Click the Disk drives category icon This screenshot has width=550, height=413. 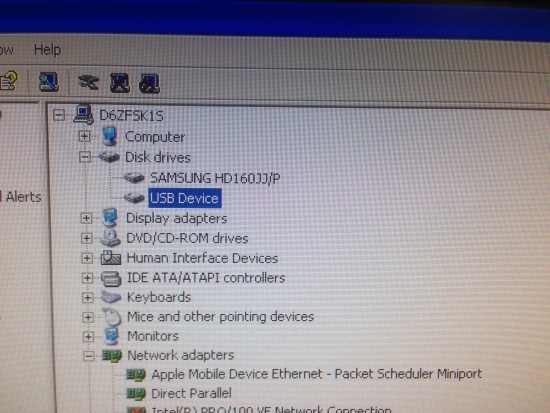pos(109,157)
